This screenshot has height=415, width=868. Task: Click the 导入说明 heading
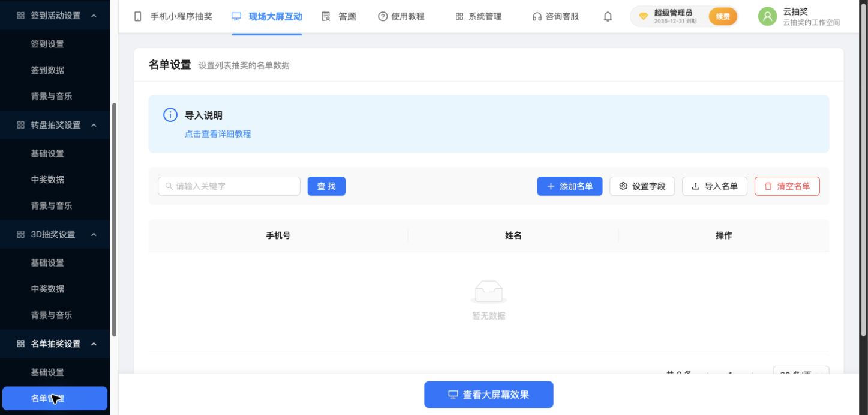[203, 115]
